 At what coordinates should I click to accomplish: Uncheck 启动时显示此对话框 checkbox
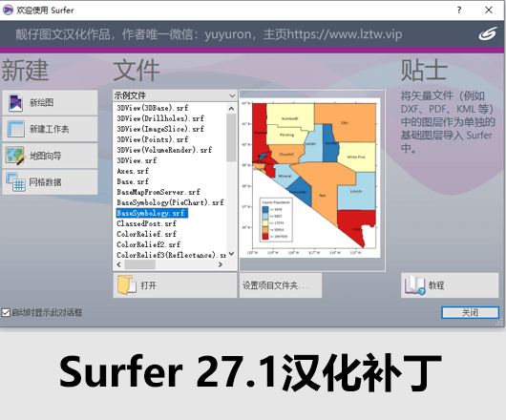coord(6,312)
